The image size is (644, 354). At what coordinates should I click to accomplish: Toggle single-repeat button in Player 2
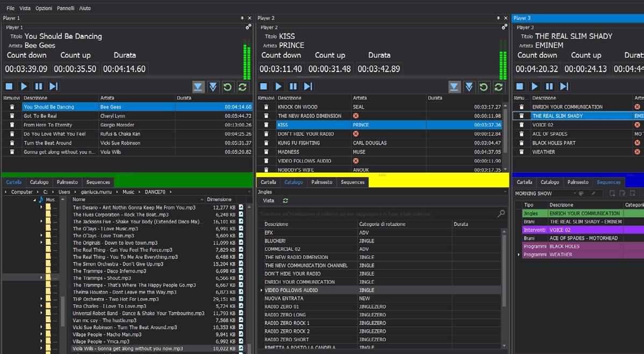tap(484, 87)
